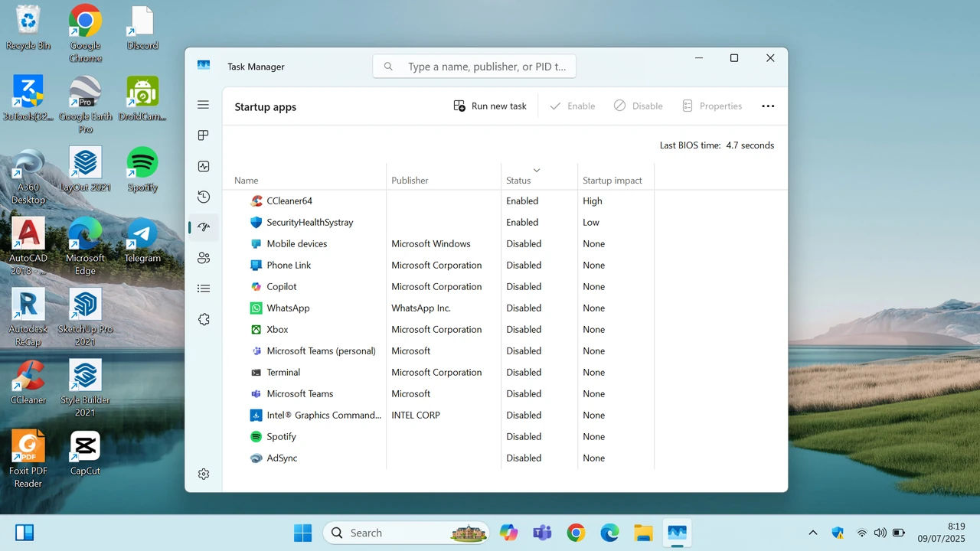980x551 pixels.
Task: Open the Services page icon
Action: coord(203,319)
